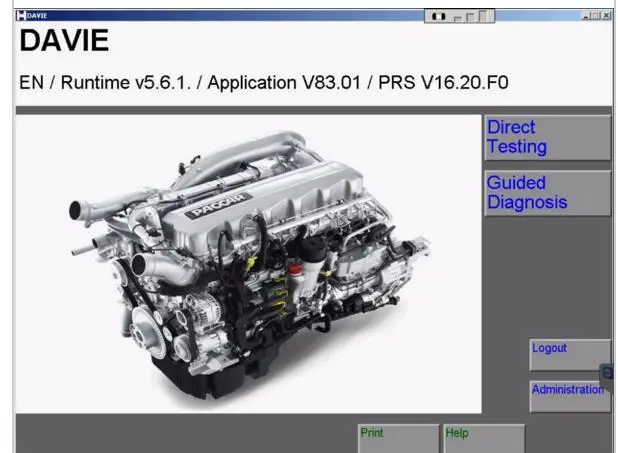Screen dimensions: 618x453
Task: Open the Administration section
Action: [570, 397]
